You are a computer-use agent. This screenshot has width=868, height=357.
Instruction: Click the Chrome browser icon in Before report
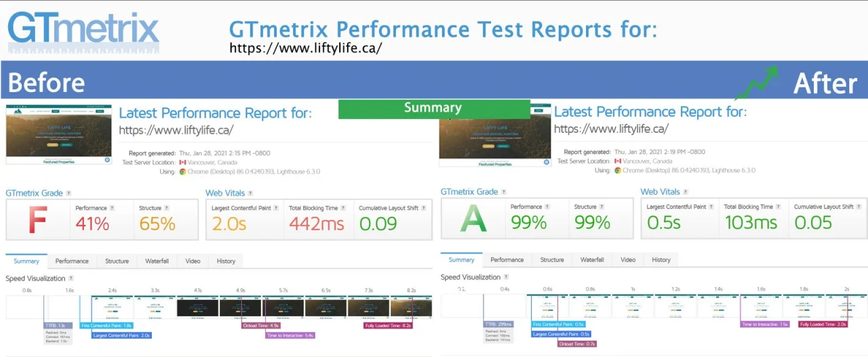[182, 172]
